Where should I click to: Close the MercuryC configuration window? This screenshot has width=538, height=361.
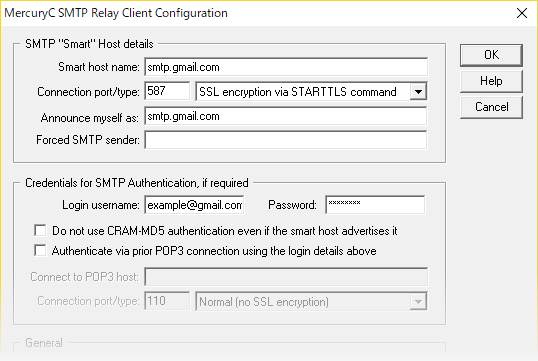coord(522,13)
